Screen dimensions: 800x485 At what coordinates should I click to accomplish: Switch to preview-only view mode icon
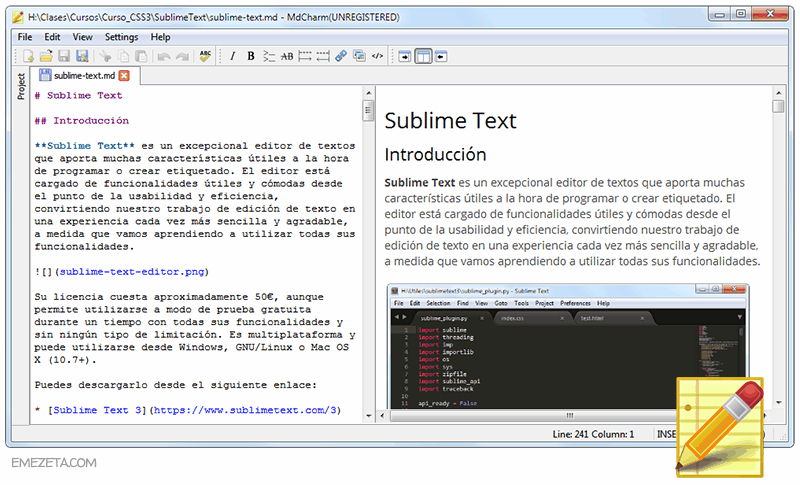tap(441, 56)
